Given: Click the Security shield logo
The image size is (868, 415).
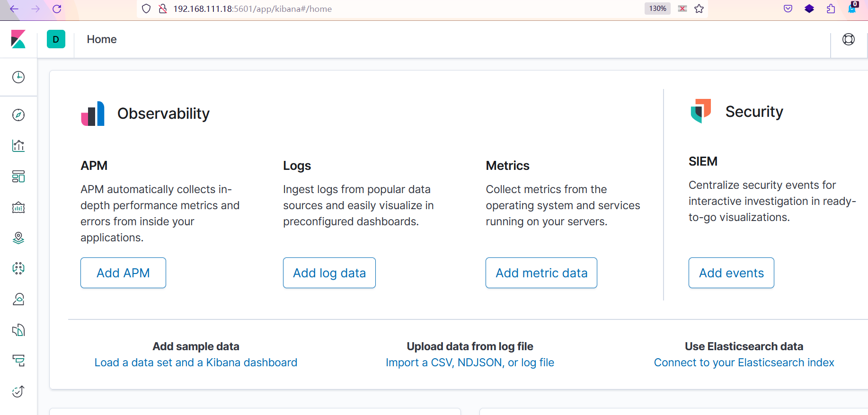Looking at the screenshot, I should point(701,111).
